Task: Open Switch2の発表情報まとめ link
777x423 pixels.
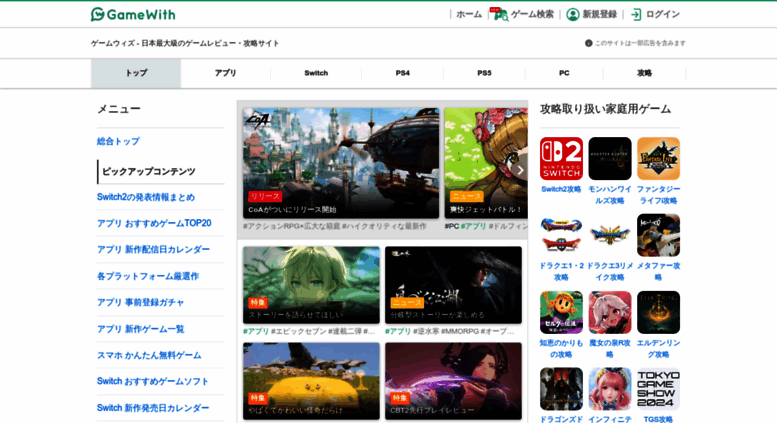Action: tap(146, 197)
